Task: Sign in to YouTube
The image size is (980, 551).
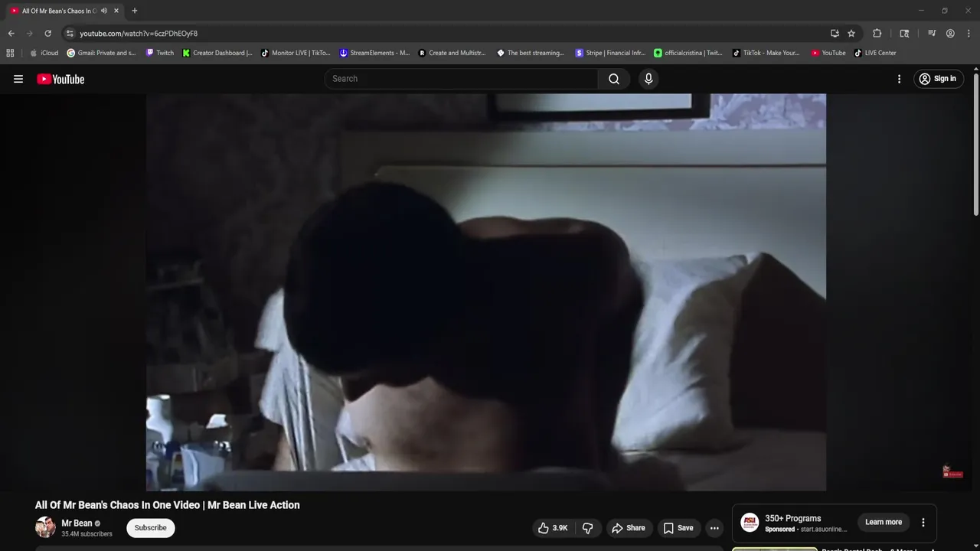Action: (938, 79)
